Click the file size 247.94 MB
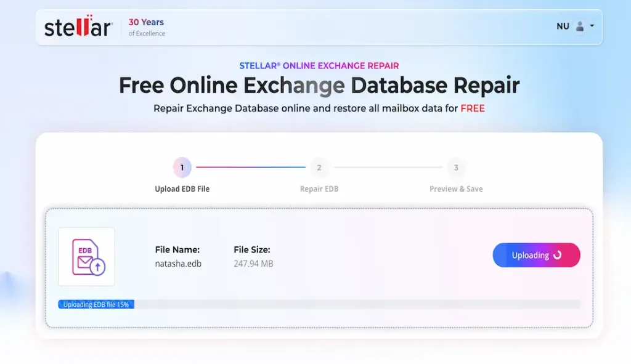This screenshot has height=364, width=631. pyautogui.click(x=253, y=264)
